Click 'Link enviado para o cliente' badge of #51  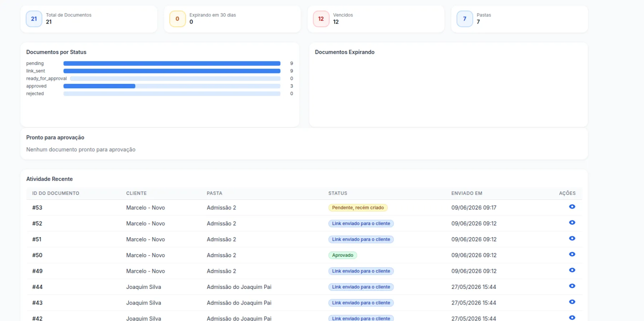coord(361,239)
